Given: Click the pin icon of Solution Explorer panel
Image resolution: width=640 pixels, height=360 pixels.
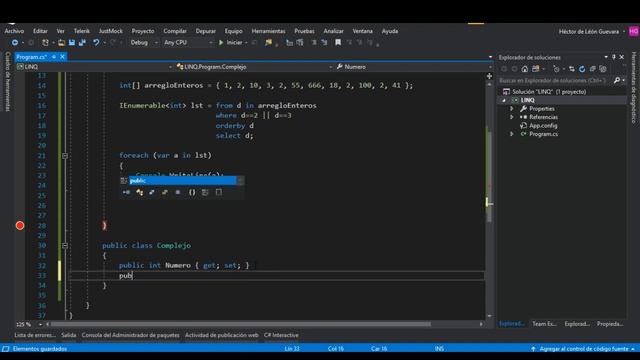Looking at the screenshot, I should 613,57.
